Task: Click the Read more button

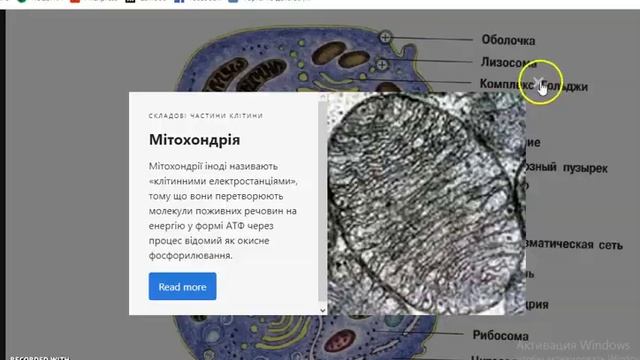Action: [x=182, y=287]
